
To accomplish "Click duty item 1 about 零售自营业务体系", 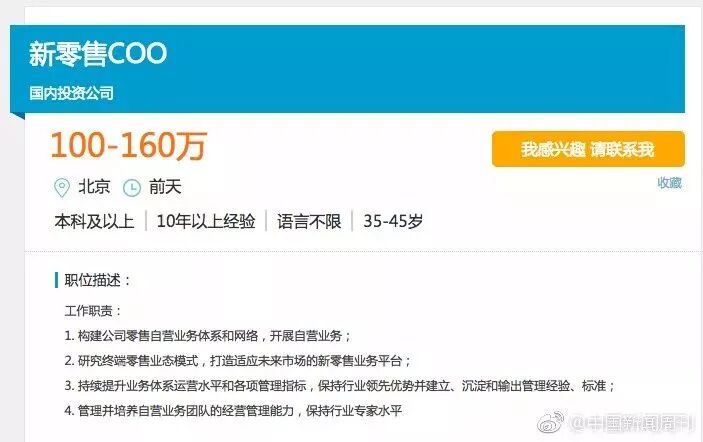I will tap(208, 336).
